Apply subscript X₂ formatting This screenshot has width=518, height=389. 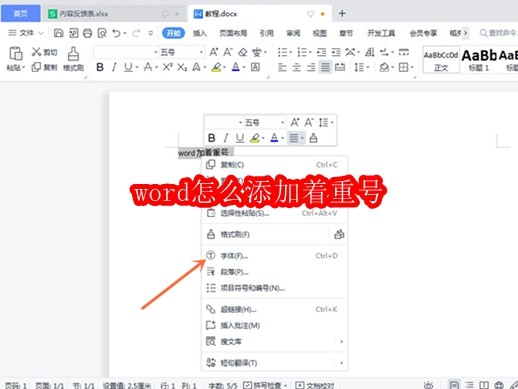[182, 67]
